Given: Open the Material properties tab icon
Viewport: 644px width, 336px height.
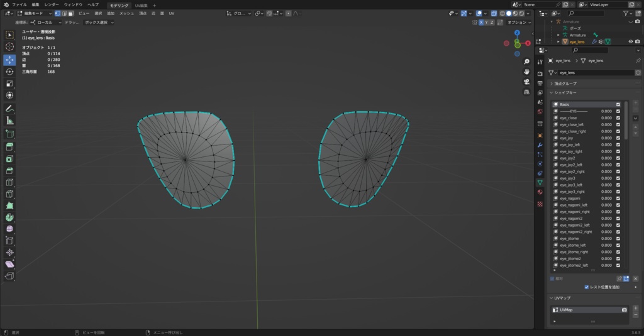Looking at the screenshot, I should [x=540, y=192].
